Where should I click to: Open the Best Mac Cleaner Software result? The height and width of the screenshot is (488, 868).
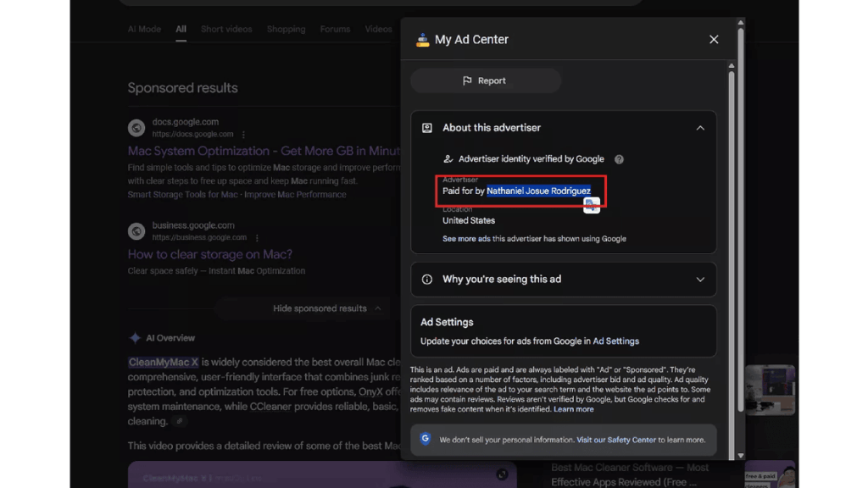click(630, 474)
